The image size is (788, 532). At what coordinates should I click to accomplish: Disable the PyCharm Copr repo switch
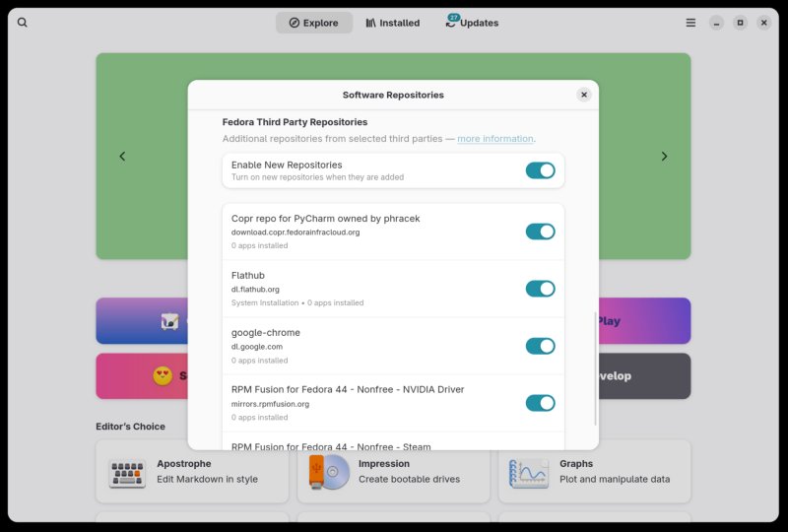540,232
